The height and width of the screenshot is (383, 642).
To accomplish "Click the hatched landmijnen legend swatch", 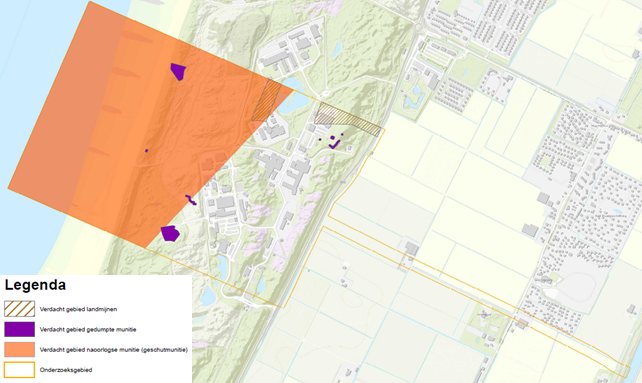I will point(20,309).
